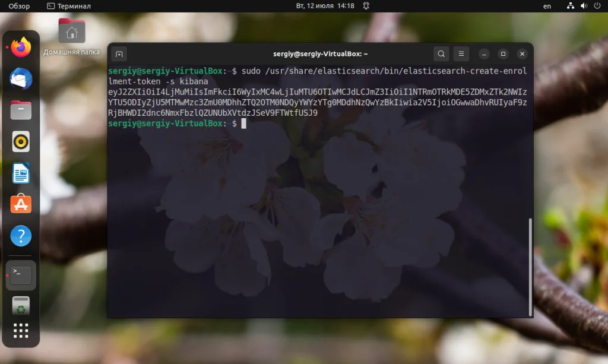
Task: Open Thunderbird mail client
Action: pyautogui.click(x=20, y=77)
